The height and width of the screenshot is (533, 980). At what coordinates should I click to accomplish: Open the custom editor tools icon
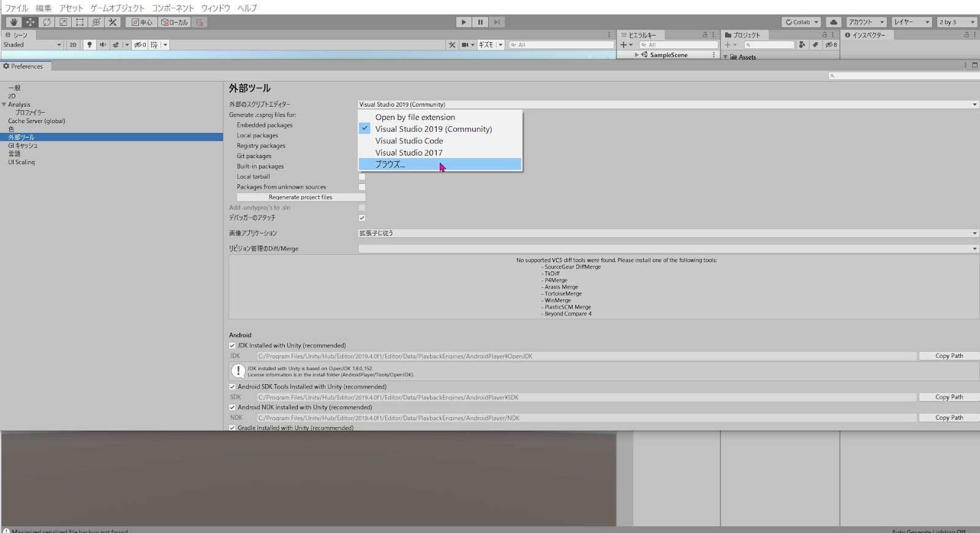pos(113,22)
